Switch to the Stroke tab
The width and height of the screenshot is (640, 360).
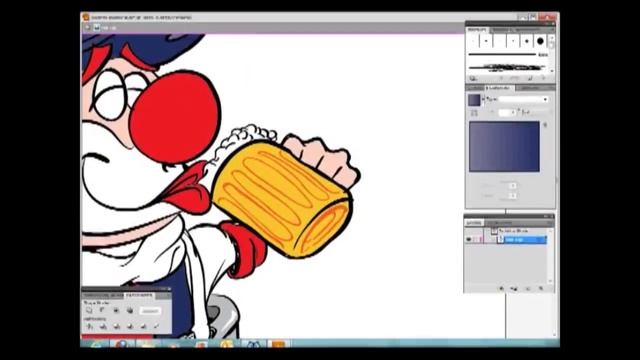(476, 88)
